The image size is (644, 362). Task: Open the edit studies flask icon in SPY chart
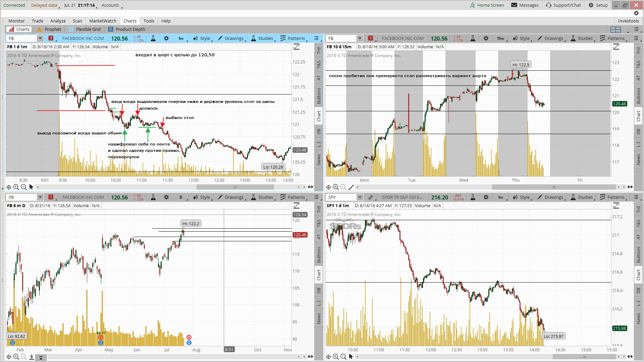click(x=473, y=197)
